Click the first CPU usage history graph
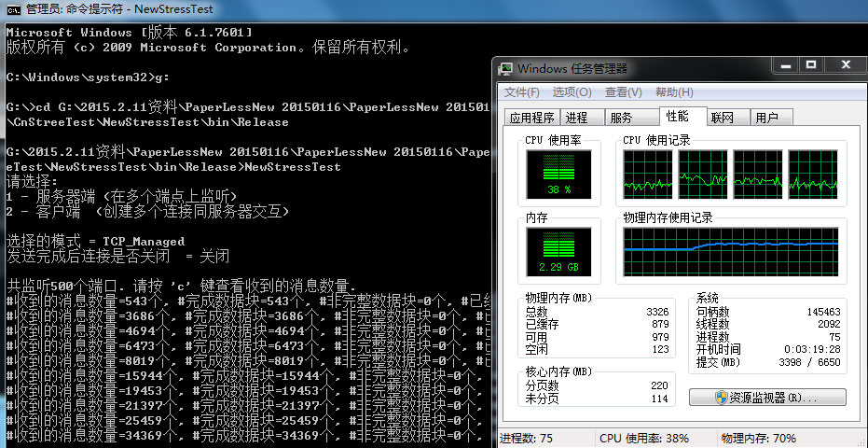868x448 pixels. point(648,175)
